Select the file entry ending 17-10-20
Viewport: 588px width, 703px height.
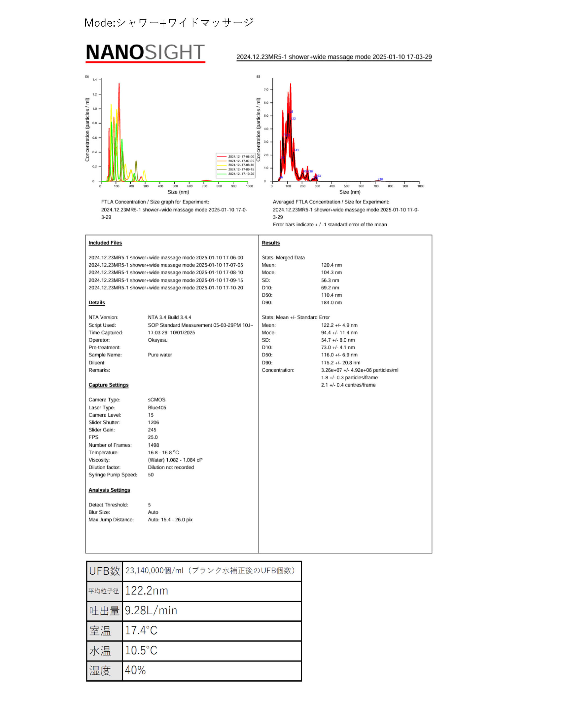[x=165, y=288]
